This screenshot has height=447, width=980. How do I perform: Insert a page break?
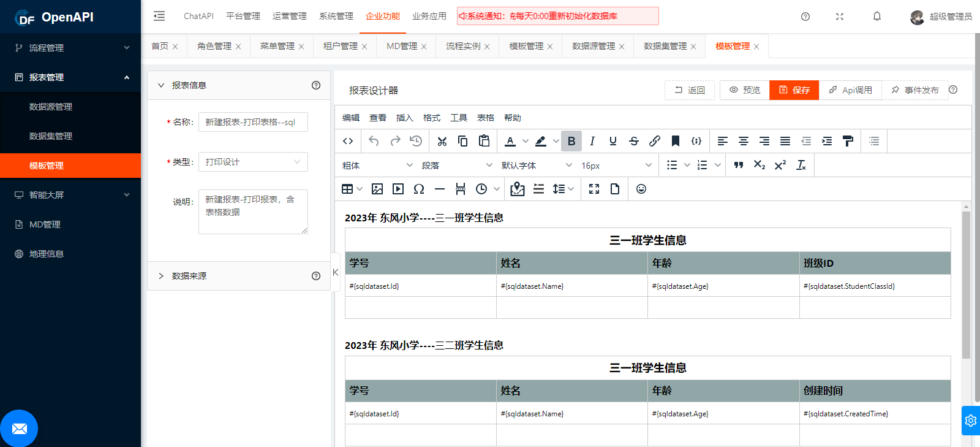(461, 189)
